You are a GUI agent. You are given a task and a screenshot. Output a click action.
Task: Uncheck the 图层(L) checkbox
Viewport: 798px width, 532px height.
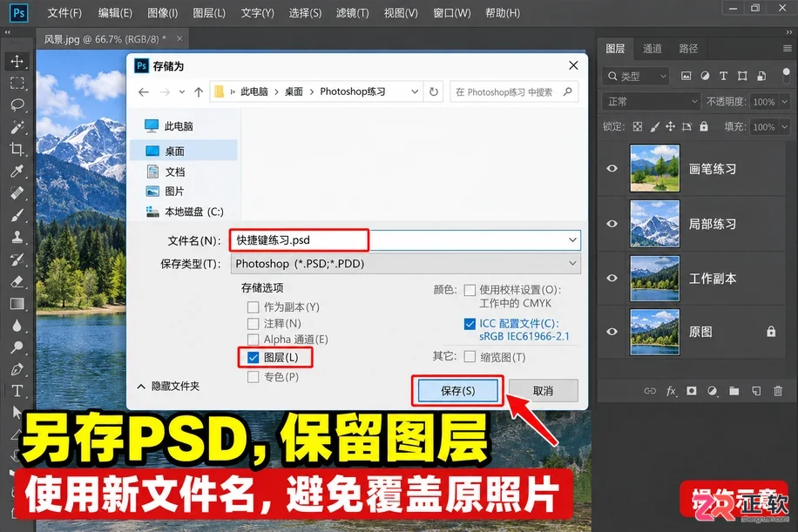(x=253, y=358)
